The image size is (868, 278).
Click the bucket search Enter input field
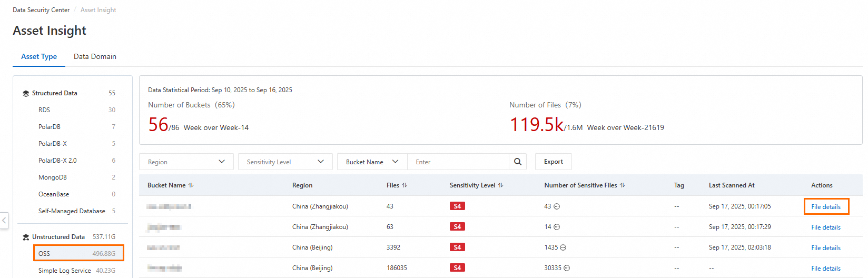tap(458, 162)
